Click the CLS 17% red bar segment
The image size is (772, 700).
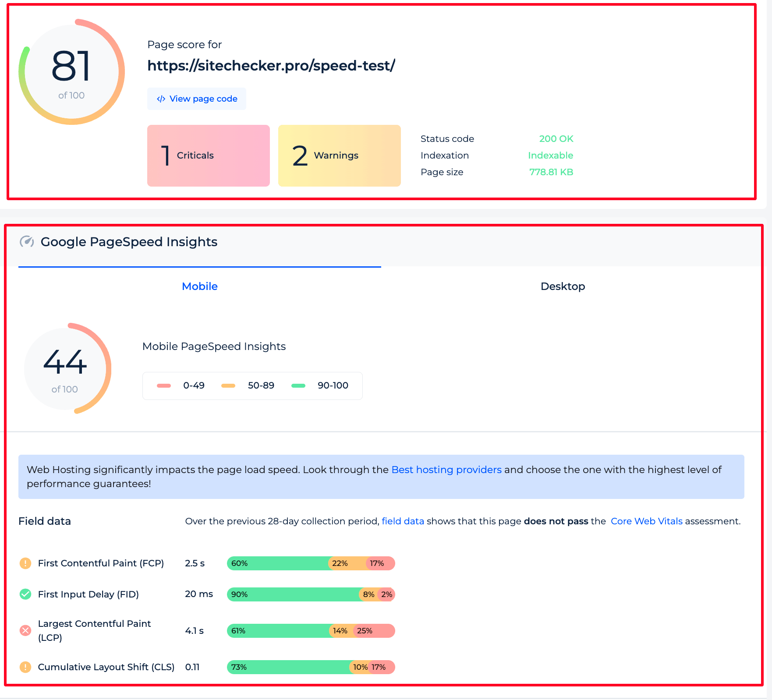382,667
